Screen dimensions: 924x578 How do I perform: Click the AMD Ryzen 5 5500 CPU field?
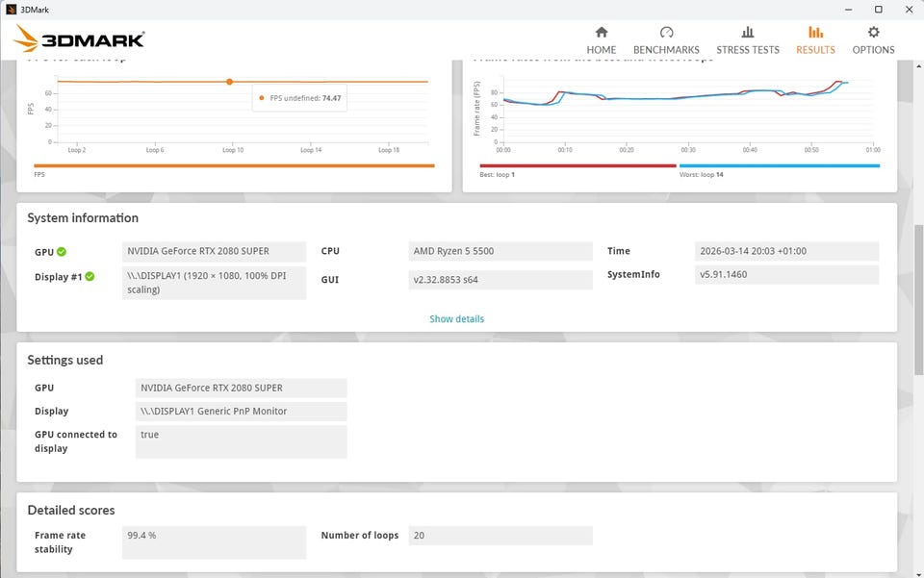tap(500, 251)
